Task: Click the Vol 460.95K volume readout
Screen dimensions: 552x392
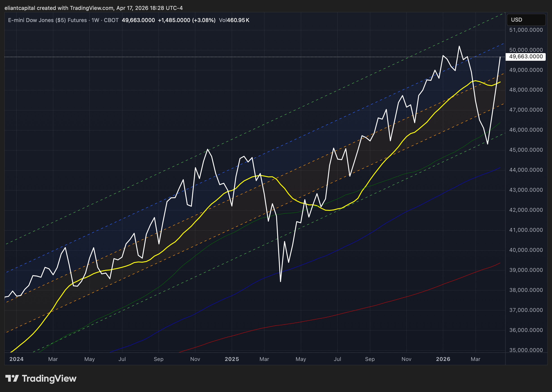Action: tap(234, 20)
